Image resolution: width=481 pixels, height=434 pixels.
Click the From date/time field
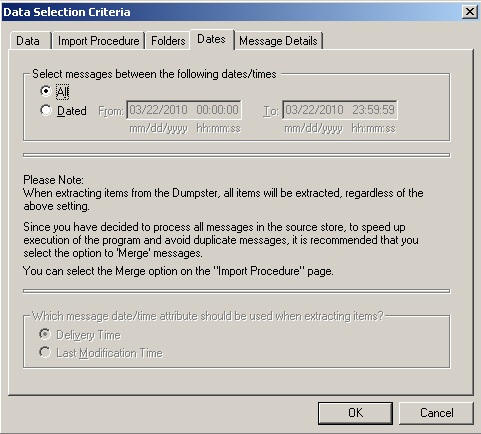click(x=184, y=110)
